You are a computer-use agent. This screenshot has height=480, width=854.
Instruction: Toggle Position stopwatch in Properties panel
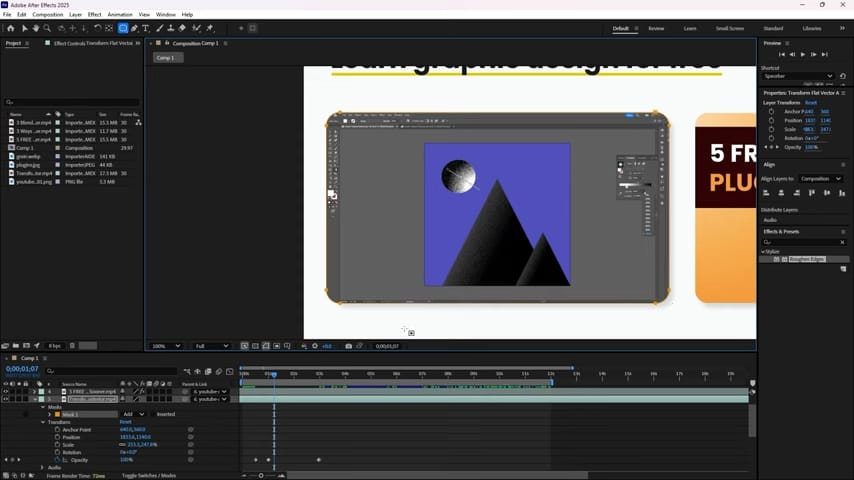pyautogui.click(x=771, y=120)
